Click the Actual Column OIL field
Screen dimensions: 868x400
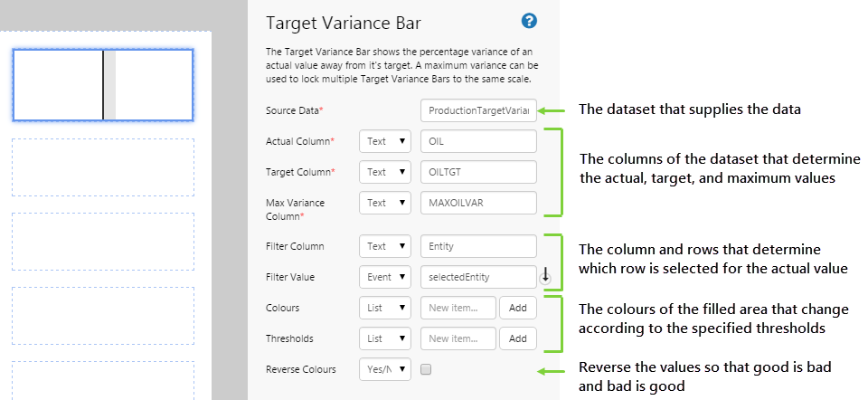pyautogui.click(x=479, y=141)
